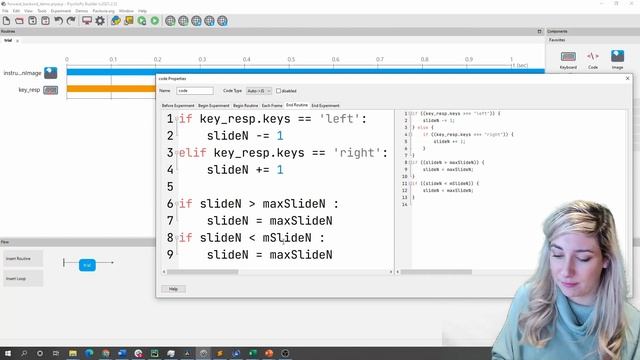
Task: Open File Explorer from taskbar
Action: click(x=73, y=353)
